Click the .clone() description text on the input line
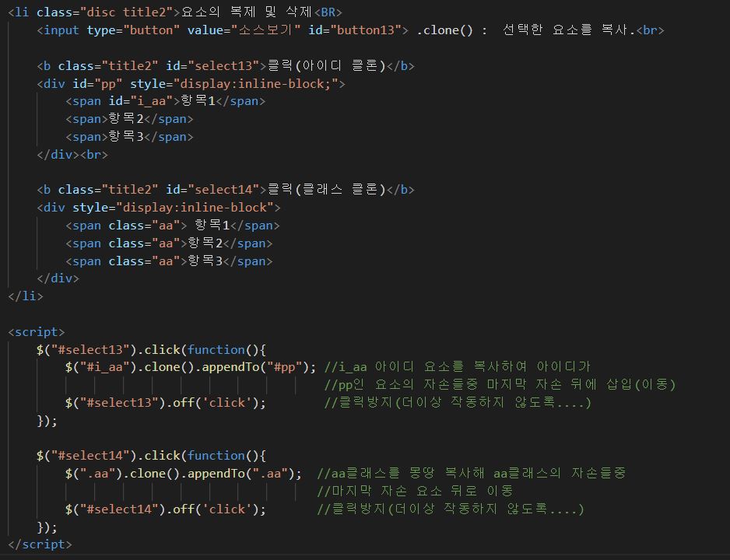 (525, 30)
